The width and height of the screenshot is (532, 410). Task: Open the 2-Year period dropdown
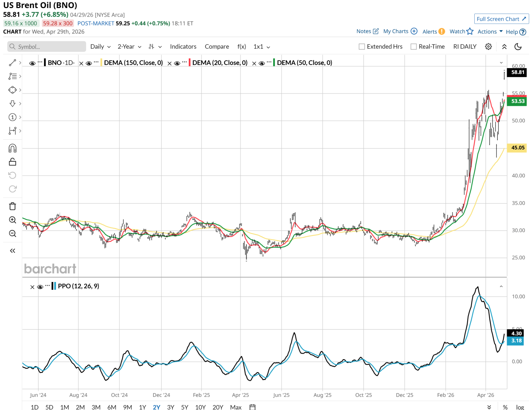tap(129, 47)
